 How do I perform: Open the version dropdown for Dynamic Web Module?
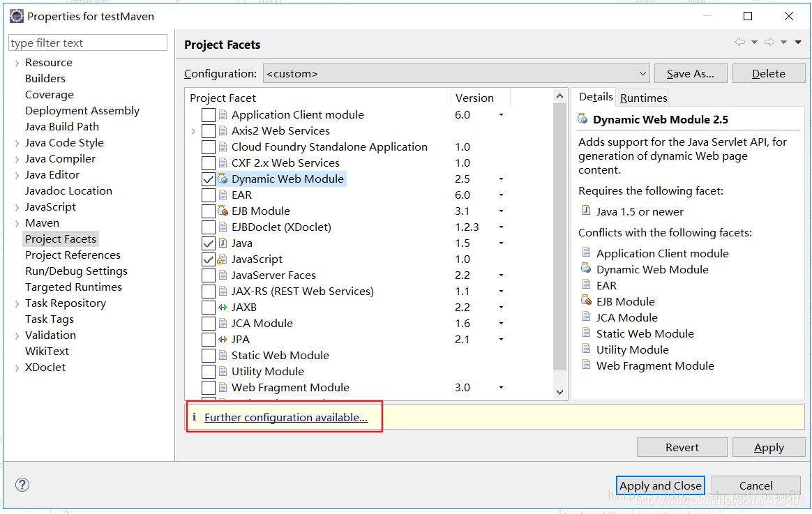[500, 179]
